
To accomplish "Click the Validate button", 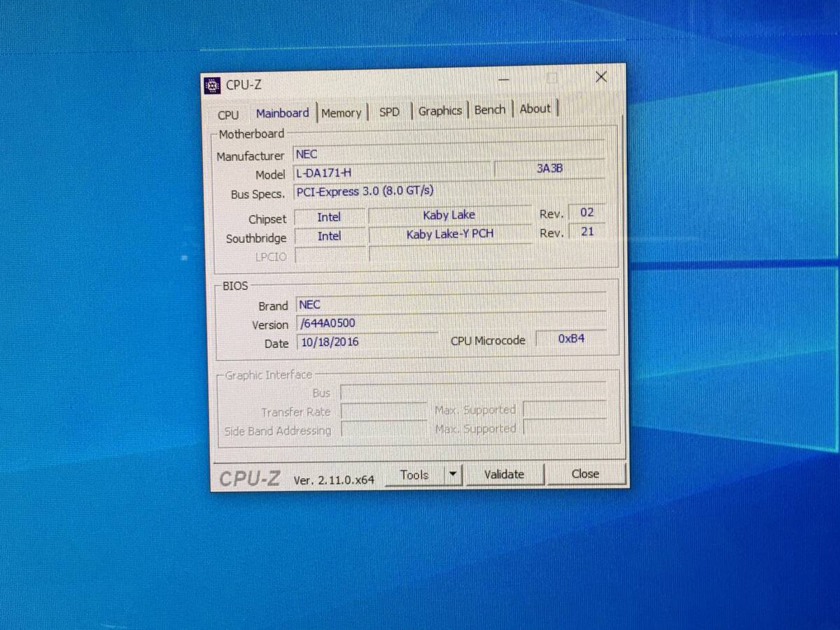I will [x=504, y=474].
